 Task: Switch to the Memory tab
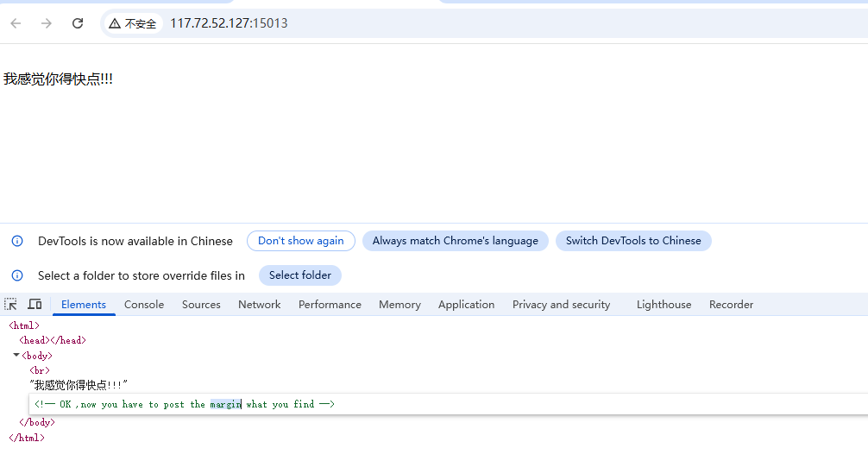pos(399,304)
